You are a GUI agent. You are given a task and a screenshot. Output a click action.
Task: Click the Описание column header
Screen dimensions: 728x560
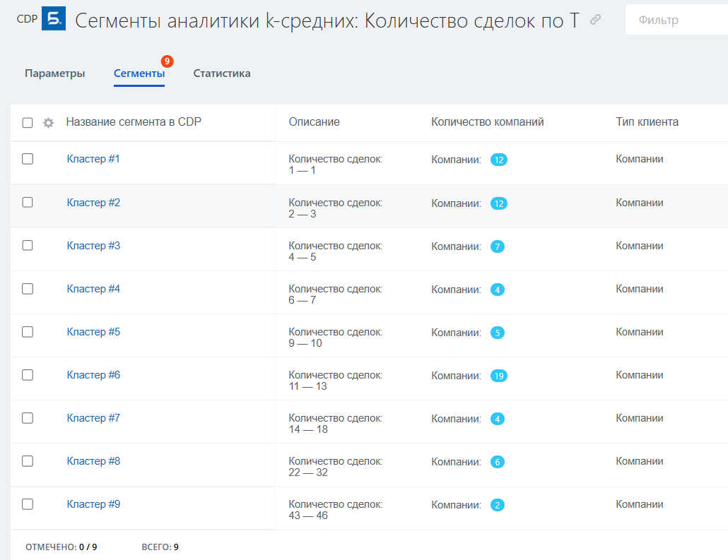[x=315, y=122]
